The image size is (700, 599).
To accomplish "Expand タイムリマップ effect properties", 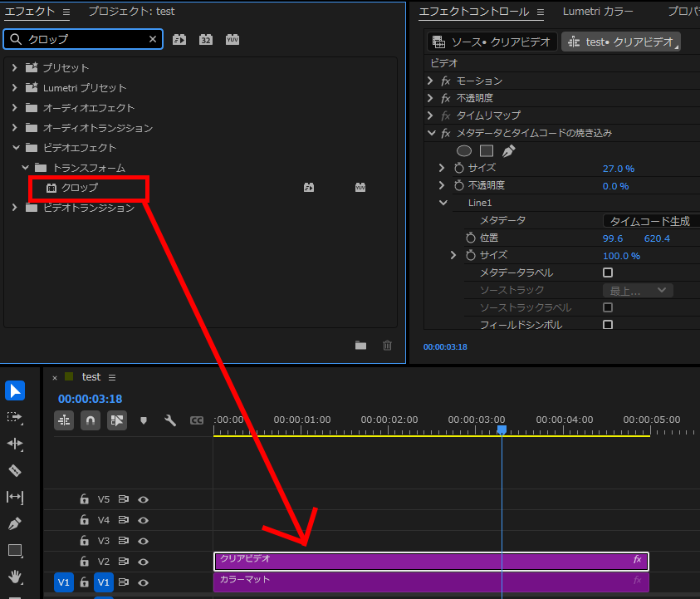I will [430, 115].
